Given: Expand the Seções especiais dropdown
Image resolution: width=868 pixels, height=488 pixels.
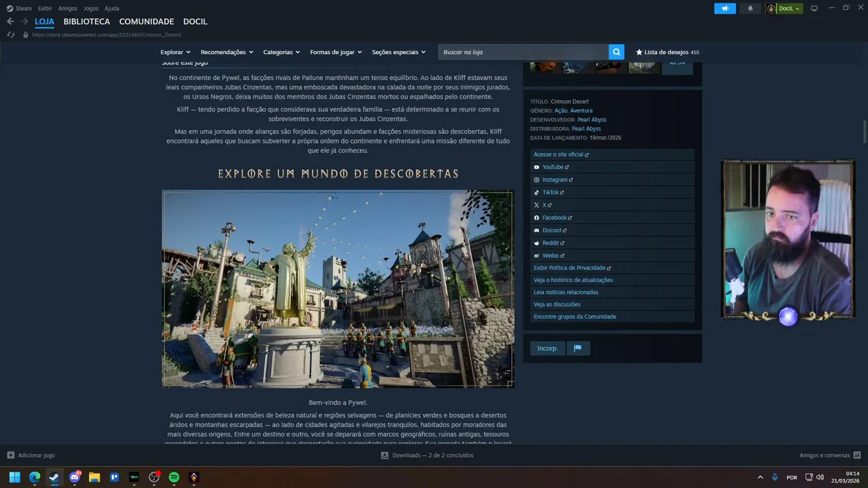Looking at the screenshot, I should pyautogui.click(x=399, y=52).
